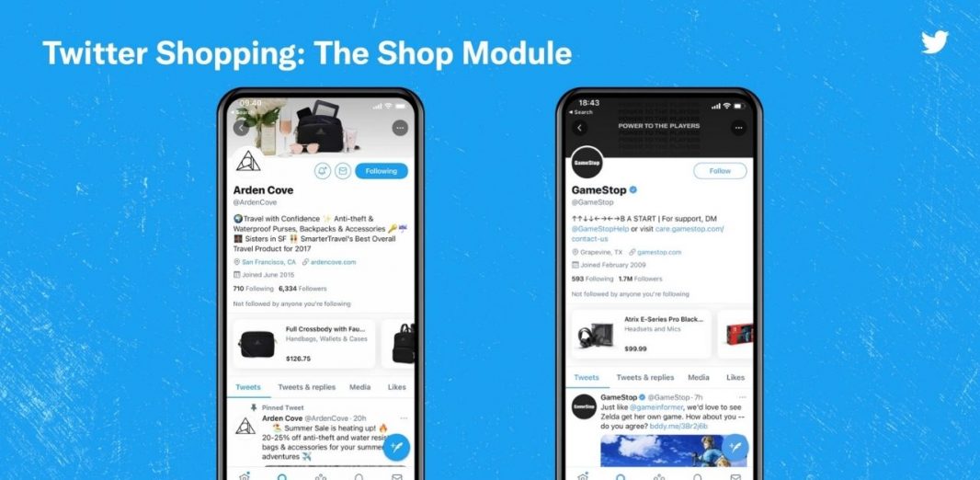
Task: Tap the compose tweet button on Arden Cove phone
Action: click(x=396, y=448)
